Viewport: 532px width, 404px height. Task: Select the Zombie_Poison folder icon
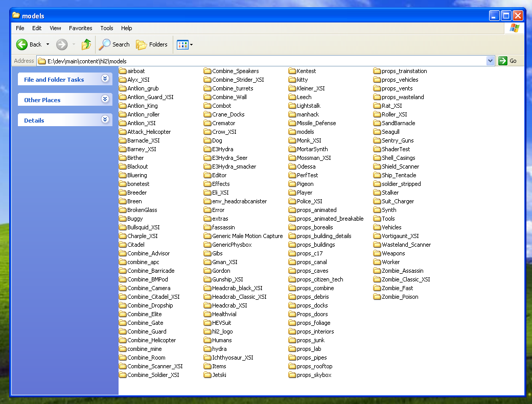377,297
